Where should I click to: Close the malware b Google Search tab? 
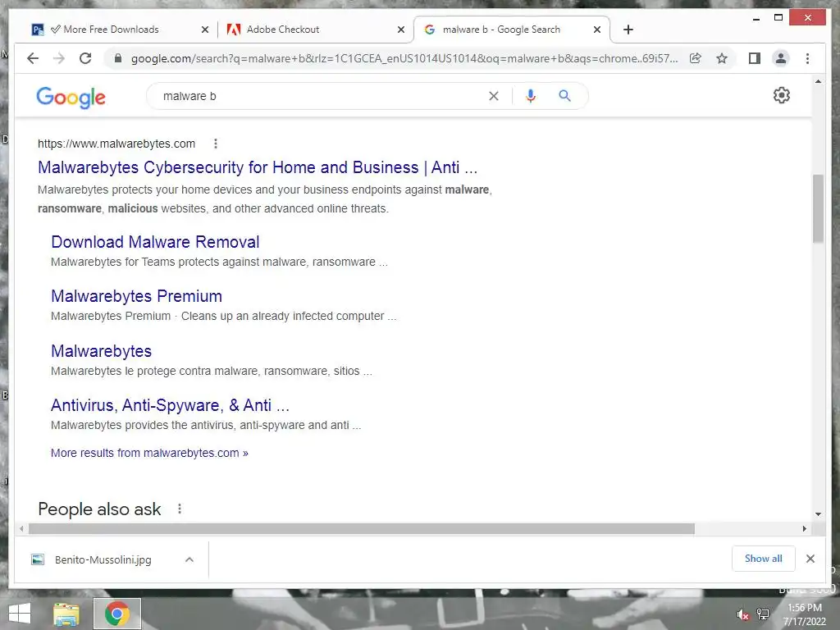597,30
